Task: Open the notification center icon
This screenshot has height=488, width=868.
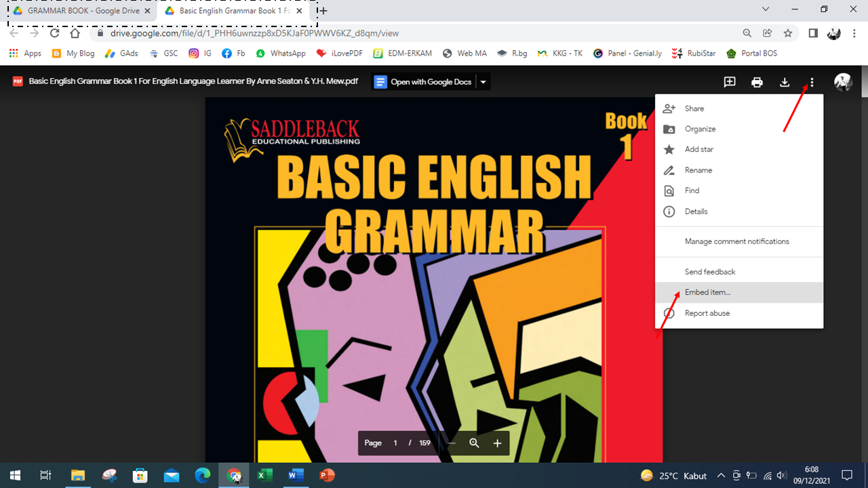Action: pos(846,475)
